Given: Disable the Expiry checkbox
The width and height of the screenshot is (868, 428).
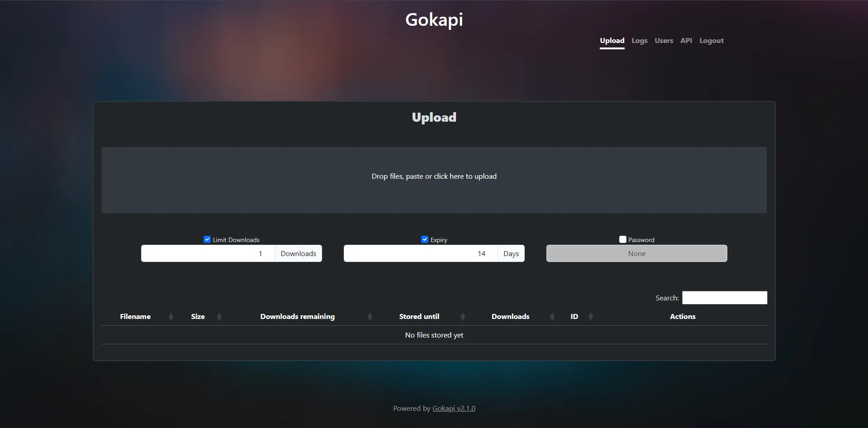Looking at the screenshot, I should tap(424, 239).
